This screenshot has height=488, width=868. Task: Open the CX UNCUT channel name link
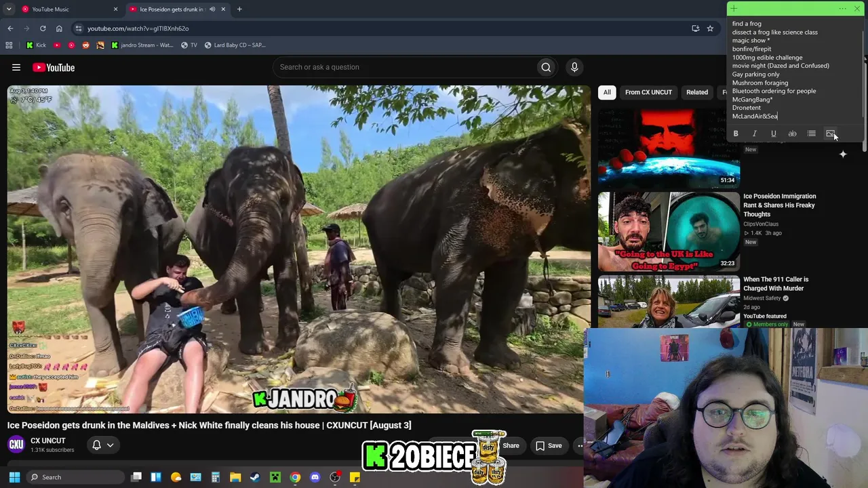tap(48, 441)
